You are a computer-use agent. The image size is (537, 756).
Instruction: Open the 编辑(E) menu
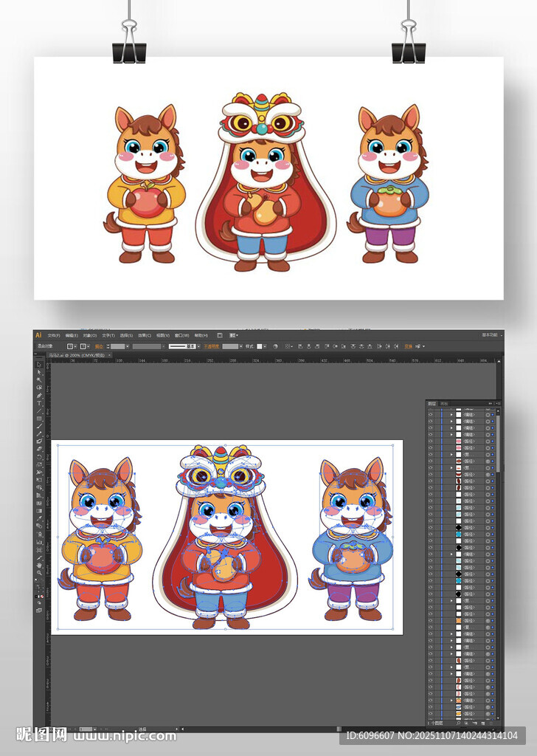[x=72, y=335]
